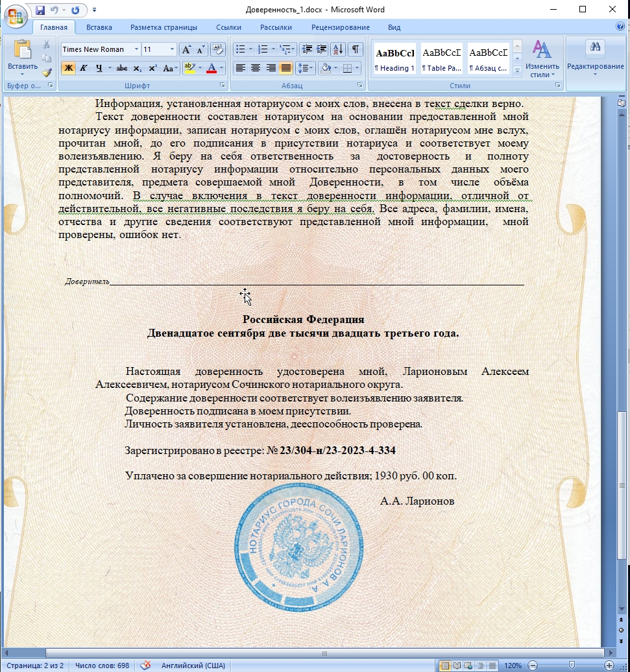Toggle bold (Ж) formatting
This screenshot has height=672, width=630.
click(68, 68)
